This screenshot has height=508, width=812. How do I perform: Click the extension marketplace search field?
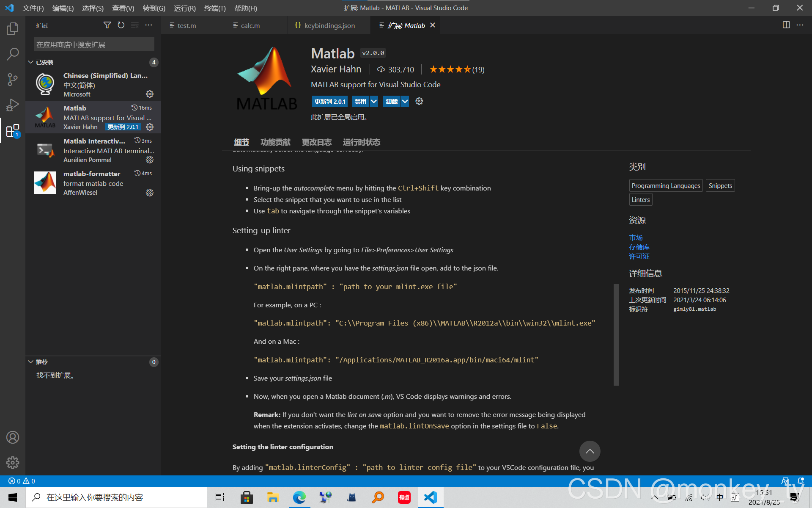pos(93,44)
